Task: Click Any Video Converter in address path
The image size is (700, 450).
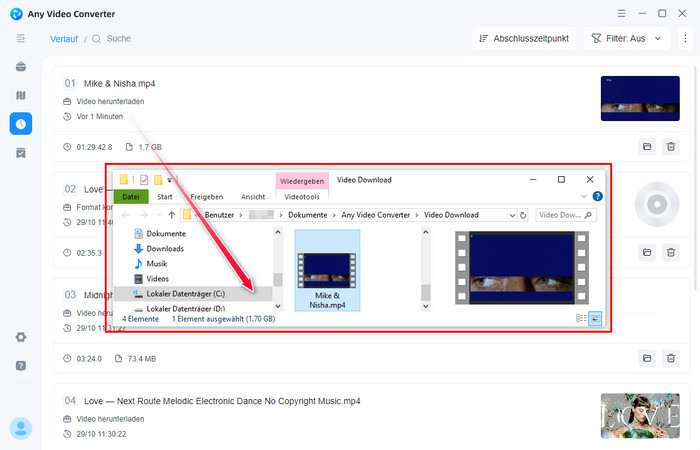Action: point(375,215)
